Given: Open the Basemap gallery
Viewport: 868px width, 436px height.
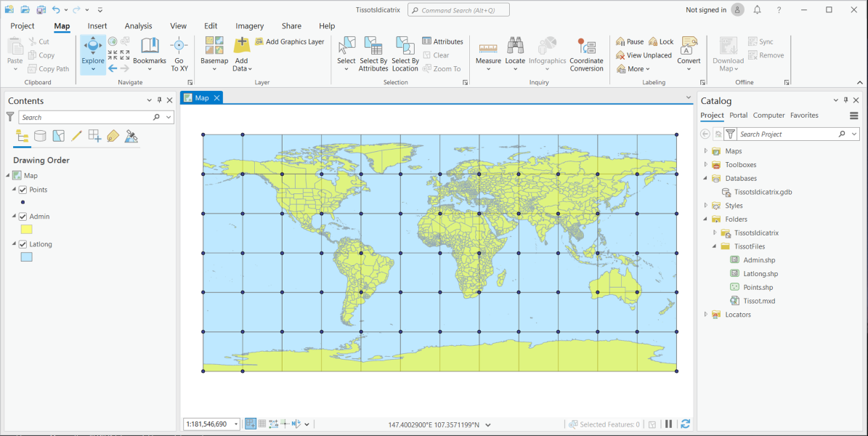Looking at the screenshot, I should coord(214,54).
